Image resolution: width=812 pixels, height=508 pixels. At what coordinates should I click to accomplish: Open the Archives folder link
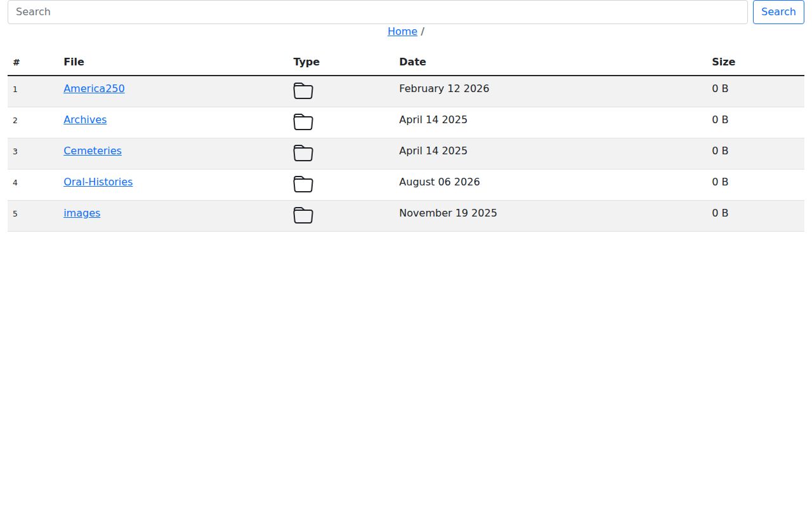point(85,120)
